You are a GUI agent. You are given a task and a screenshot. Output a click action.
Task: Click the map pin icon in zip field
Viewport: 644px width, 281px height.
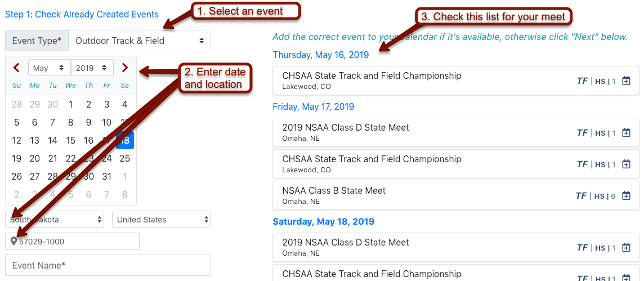(14, 242)
